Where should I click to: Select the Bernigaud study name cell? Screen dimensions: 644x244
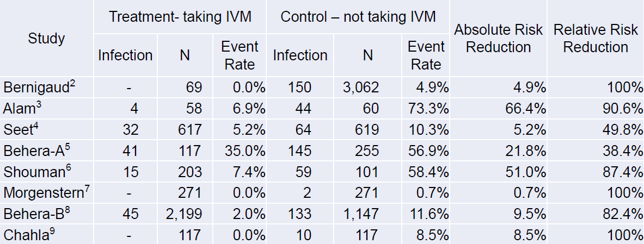coord(41,87)
